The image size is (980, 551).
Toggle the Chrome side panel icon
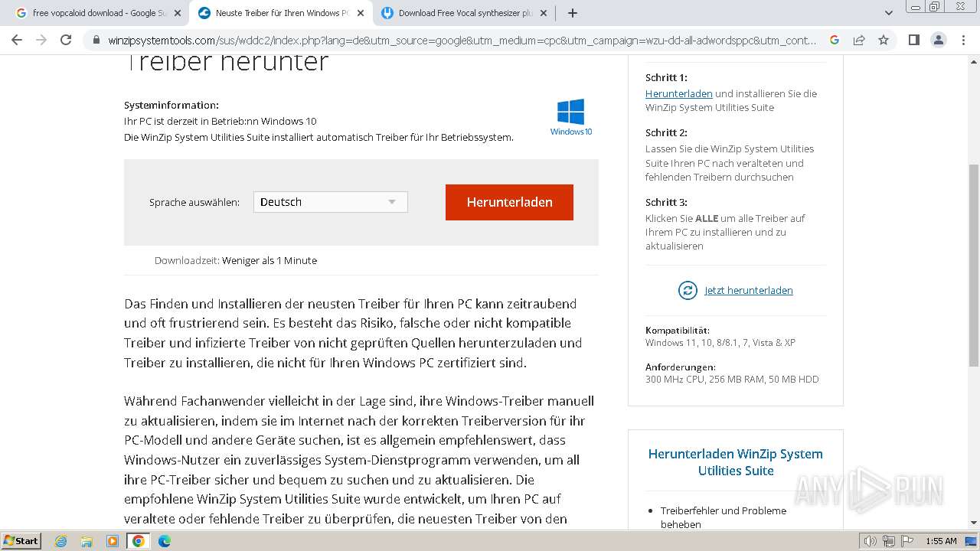913,40
